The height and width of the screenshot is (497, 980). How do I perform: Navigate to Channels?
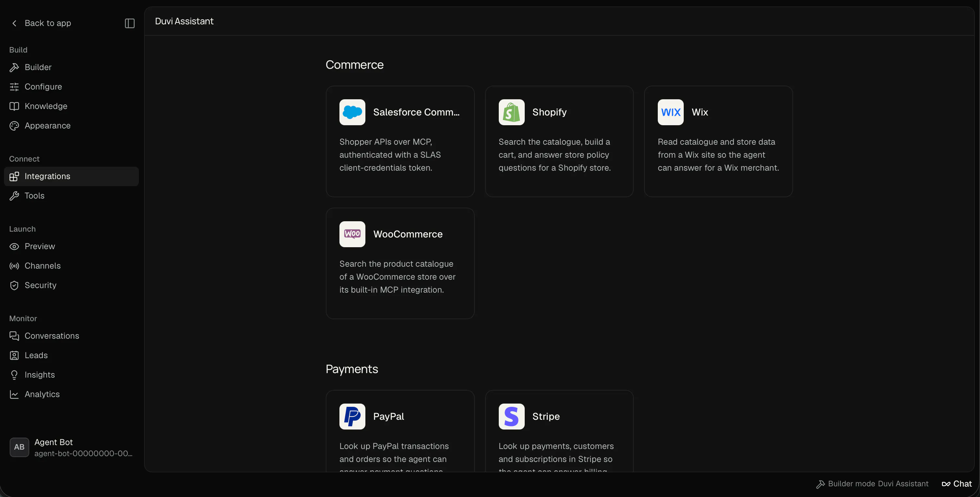[x=71, y=266]
